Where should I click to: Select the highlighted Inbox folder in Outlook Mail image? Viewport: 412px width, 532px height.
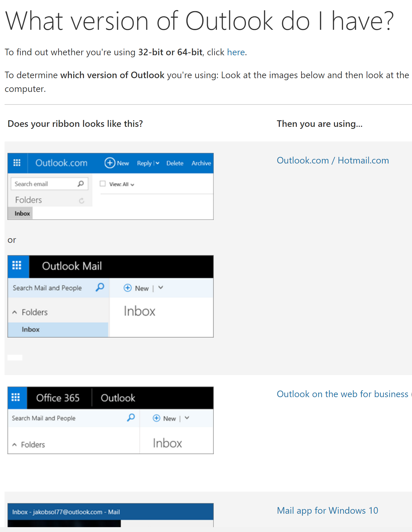pos(58,330)
